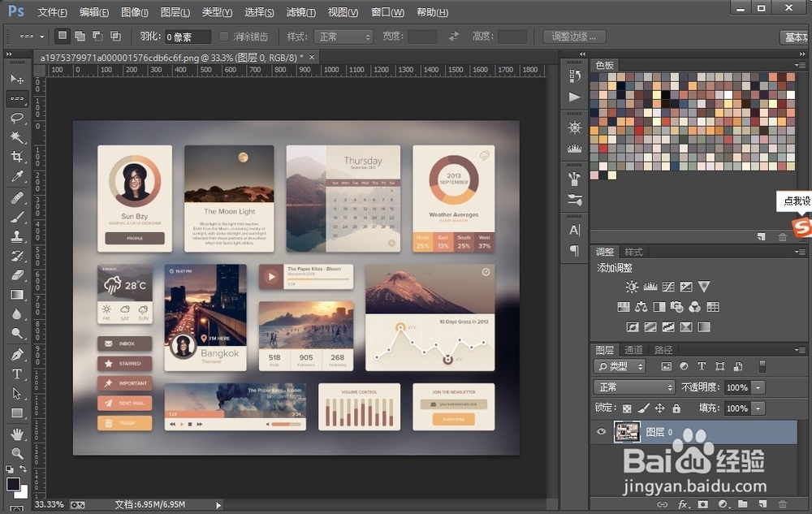Enable the 消除锯齿 checkbox
The image size is (812, 514).
click(x=224, y=37)
